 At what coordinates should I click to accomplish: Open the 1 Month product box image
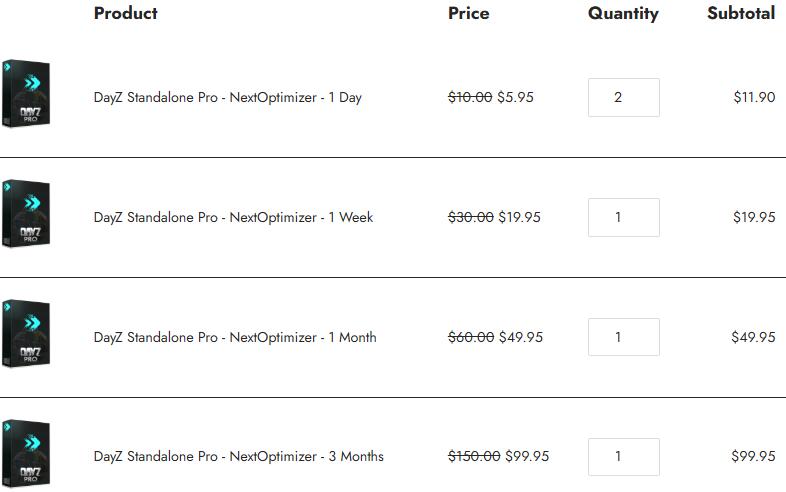pos(26,334)
